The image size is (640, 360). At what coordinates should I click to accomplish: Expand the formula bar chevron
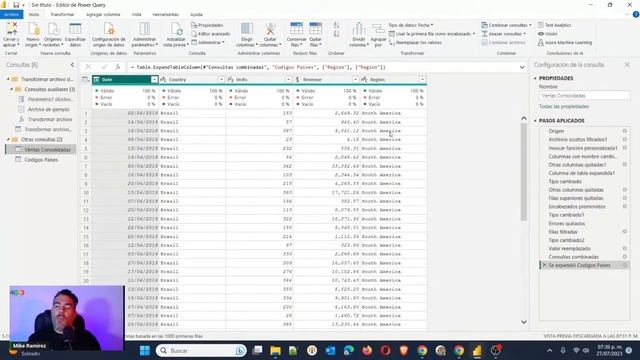pos(522,67)
